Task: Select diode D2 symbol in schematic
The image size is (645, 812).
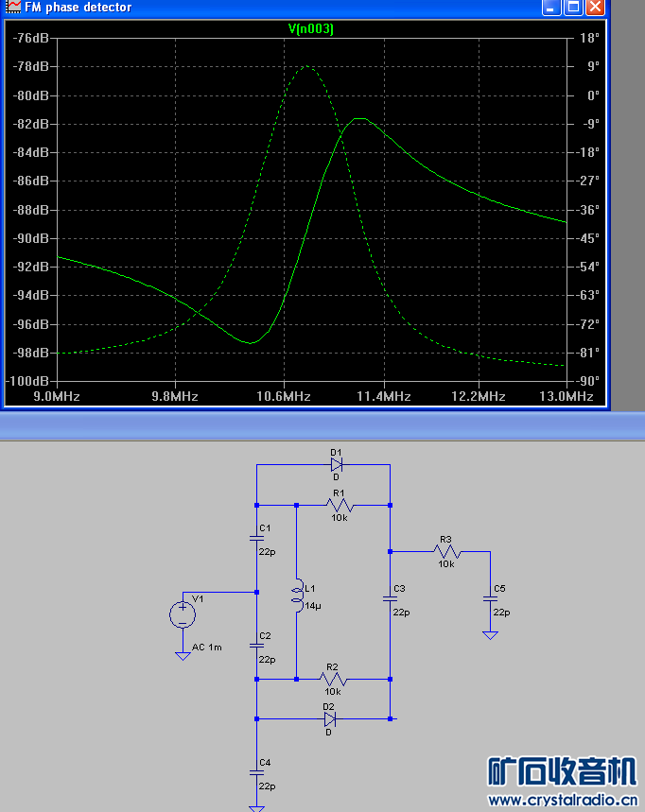Action: pyautogui.click(x=330, y=718)
